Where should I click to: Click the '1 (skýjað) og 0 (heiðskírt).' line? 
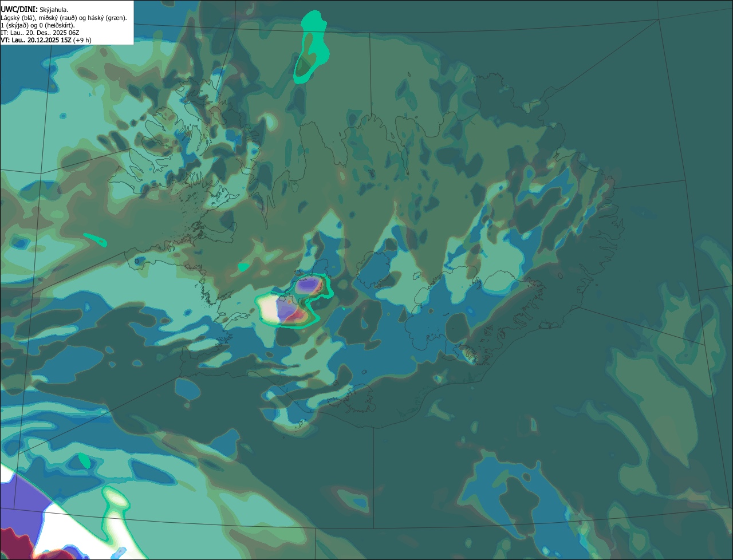click(38, 25)
